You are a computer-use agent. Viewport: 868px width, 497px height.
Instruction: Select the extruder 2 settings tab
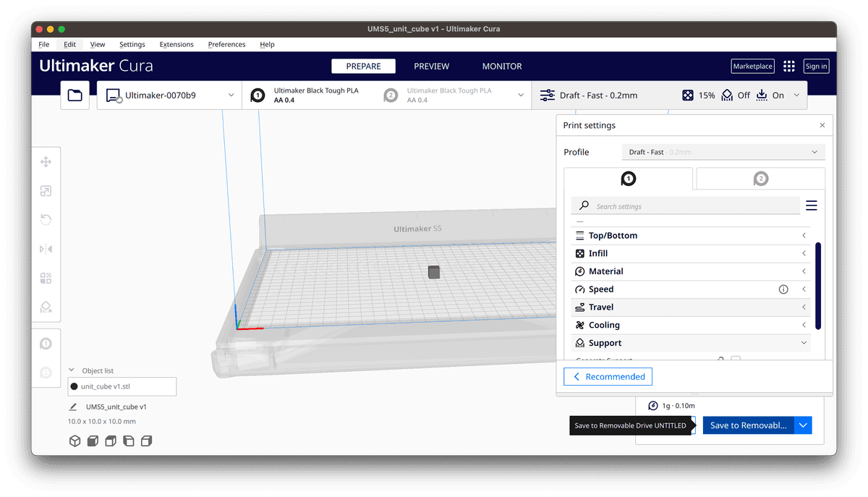760,178
